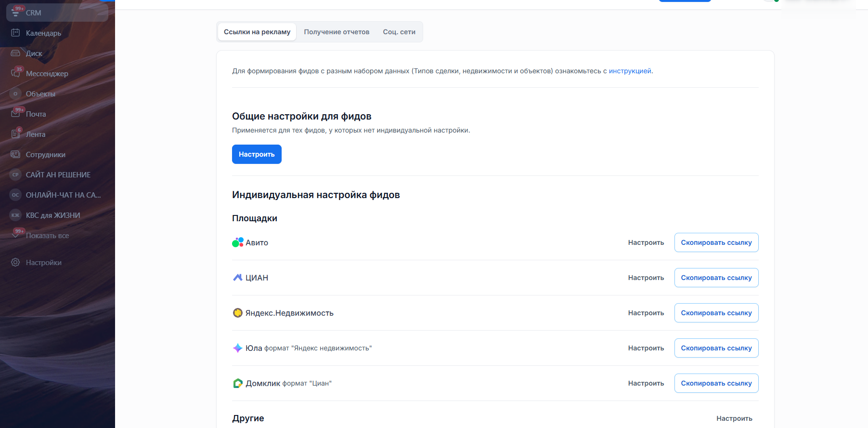Select the 'Ссылки на рекламу' tab

[257, 32]
